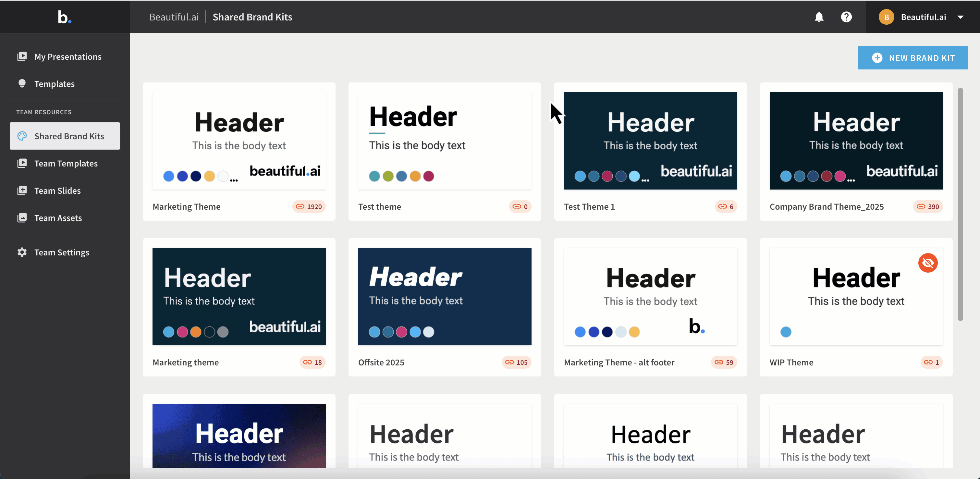Viewport: 980px width, 479px height.
Task: Click the 'Marketing Theme - alt footer' name
Action: point(619,362)
